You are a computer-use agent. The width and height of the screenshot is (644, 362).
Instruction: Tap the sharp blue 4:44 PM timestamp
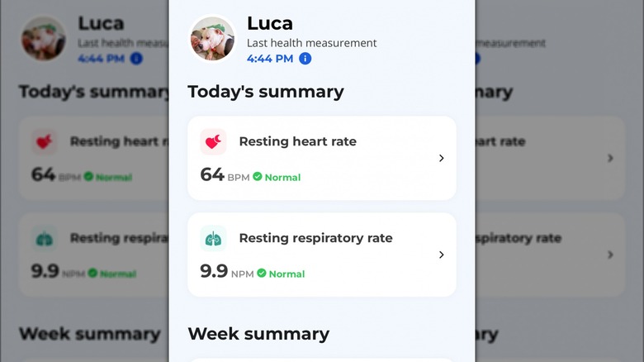click(269, 59)
